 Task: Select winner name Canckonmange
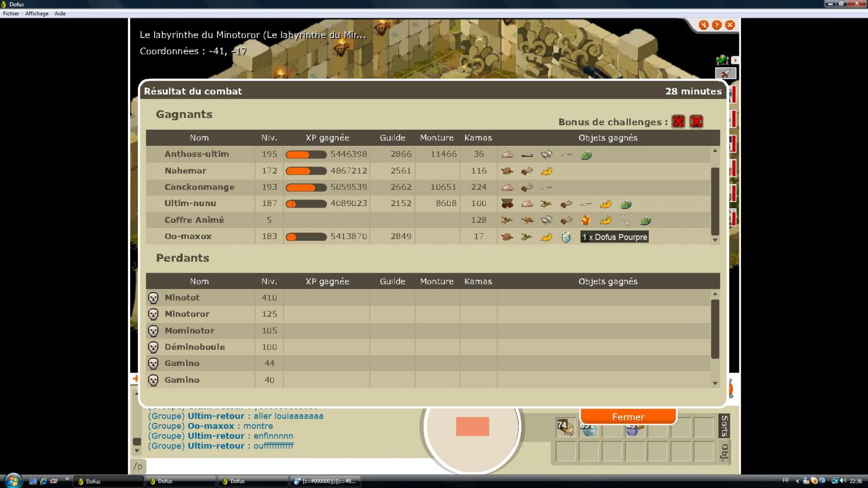tap(200, 187)
